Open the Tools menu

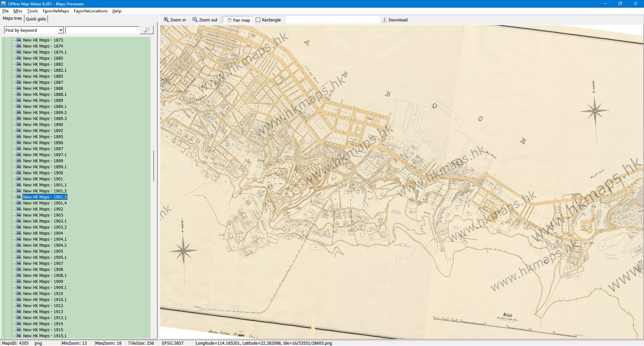tap(32, 11)
